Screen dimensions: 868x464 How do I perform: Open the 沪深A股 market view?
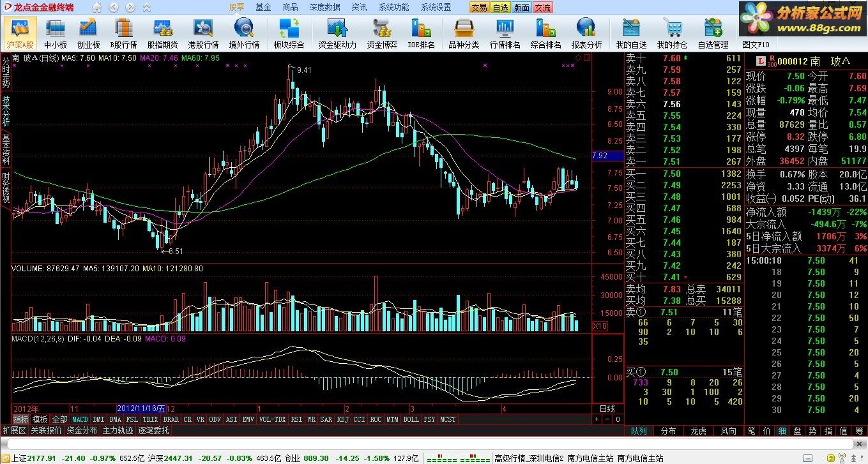20,33
